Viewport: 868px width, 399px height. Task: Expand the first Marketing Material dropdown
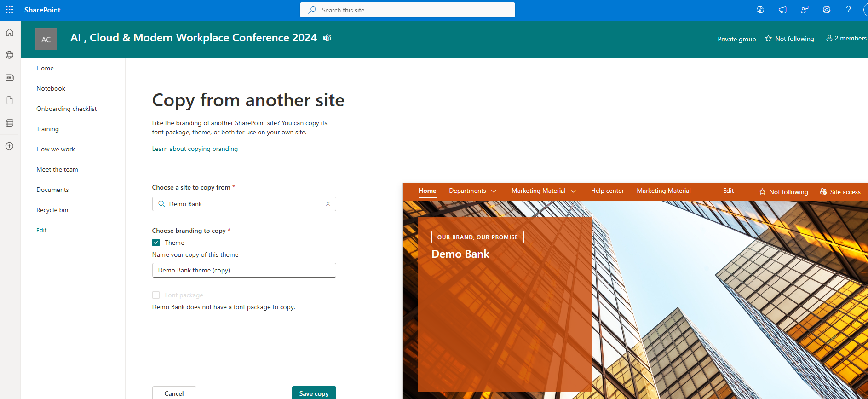(x=573, y=191)
